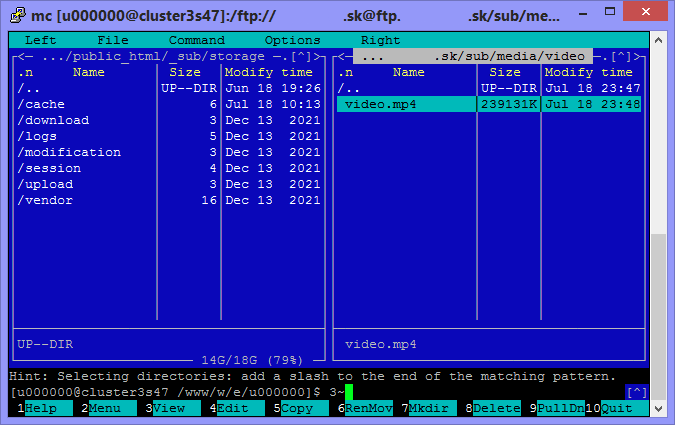Select the /cache directory
This screenshot has width=675, height=425.
(x=44, y=104)
